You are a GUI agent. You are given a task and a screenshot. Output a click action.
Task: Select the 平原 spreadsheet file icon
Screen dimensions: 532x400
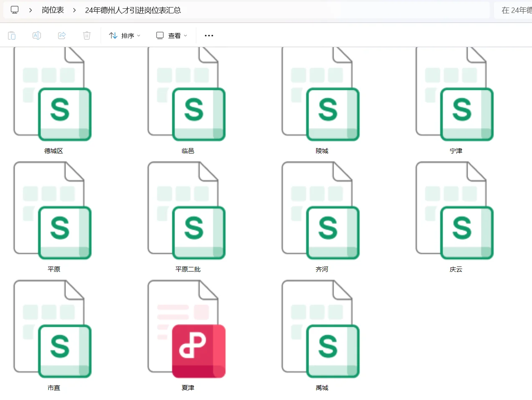point(53,211)
